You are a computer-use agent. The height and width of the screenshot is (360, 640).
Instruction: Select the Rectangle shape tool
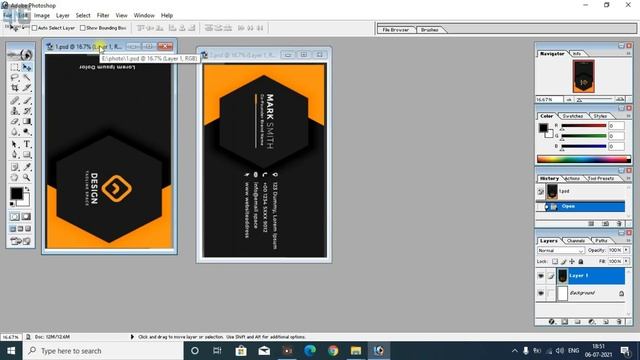point(27,155)
